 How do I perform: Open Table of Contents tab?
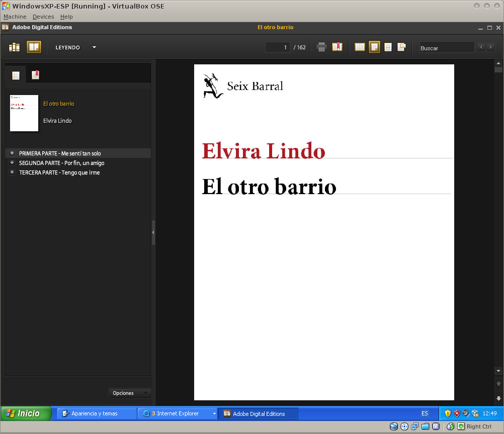point(16,75)
